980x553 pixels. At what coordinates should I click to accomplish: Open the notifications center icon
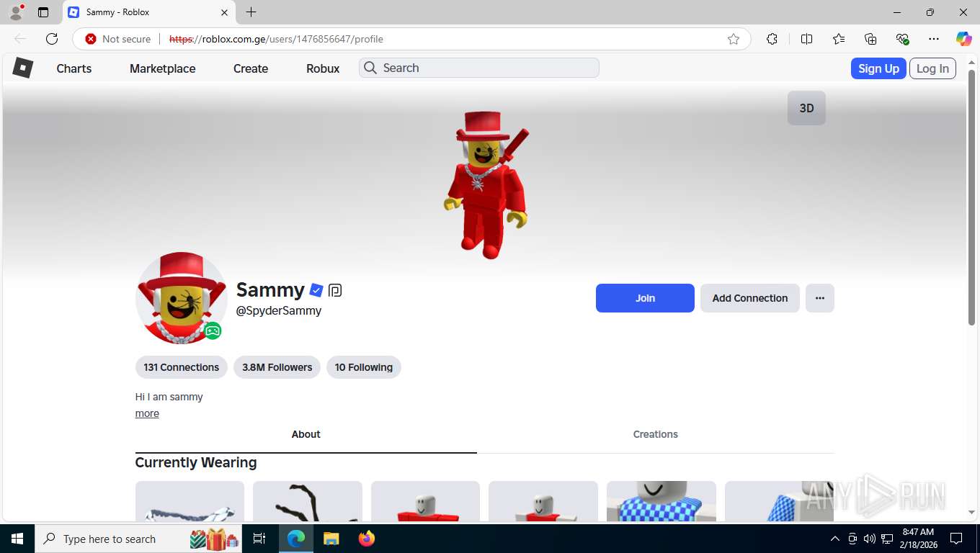(956, 539)
